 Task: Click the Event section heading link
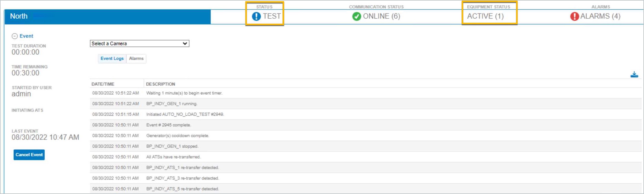(x=26, y=36)
